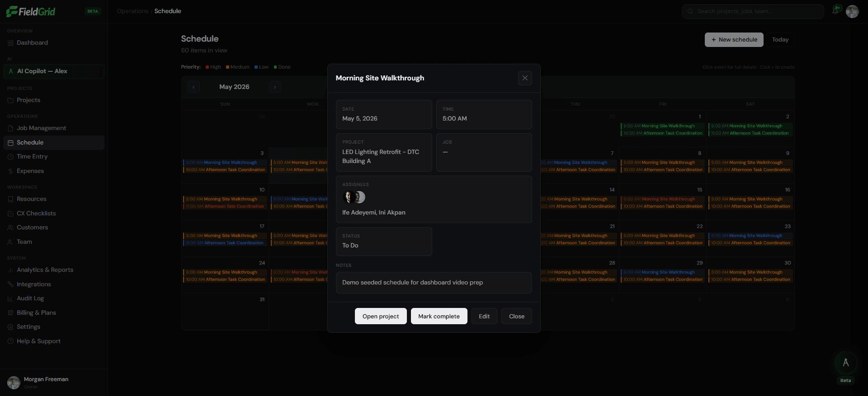Click 'LED Lighting Retrofit - DTC Building A' project
This screenshot has height=396, width=868.
tap(381, 157)
